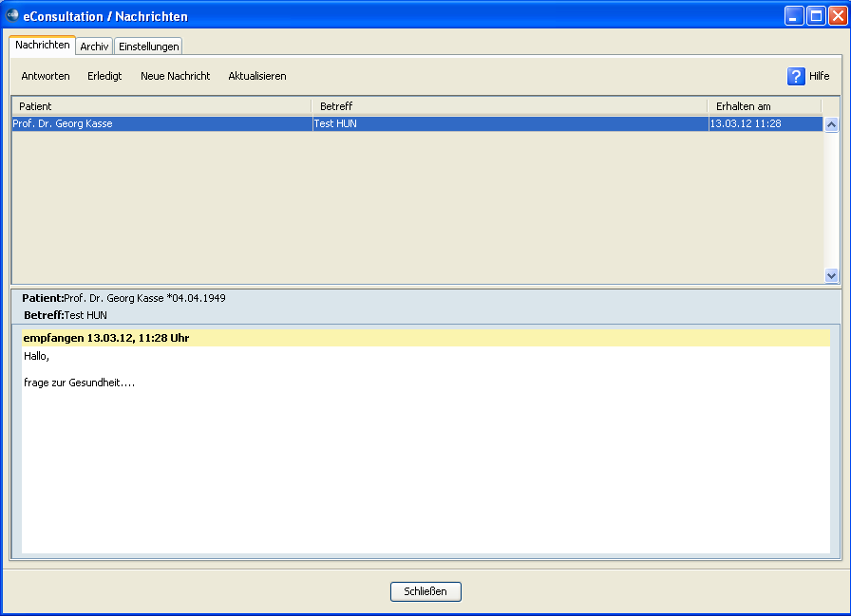The height and width of the screenshot is (616, 851).
Task: Click the eConsultation app icon in title bar
Action: [x=12, y=15]
